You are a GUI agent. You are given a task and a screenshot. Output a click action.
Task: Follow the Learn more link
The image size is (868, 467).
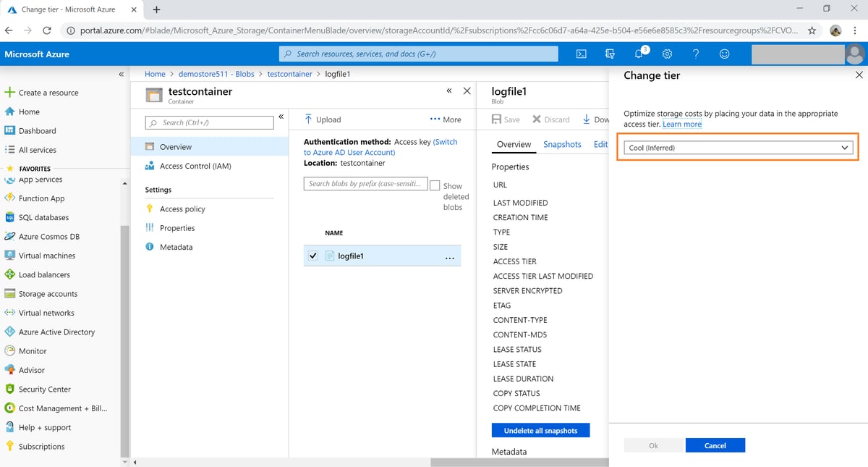tap(682, 124)
